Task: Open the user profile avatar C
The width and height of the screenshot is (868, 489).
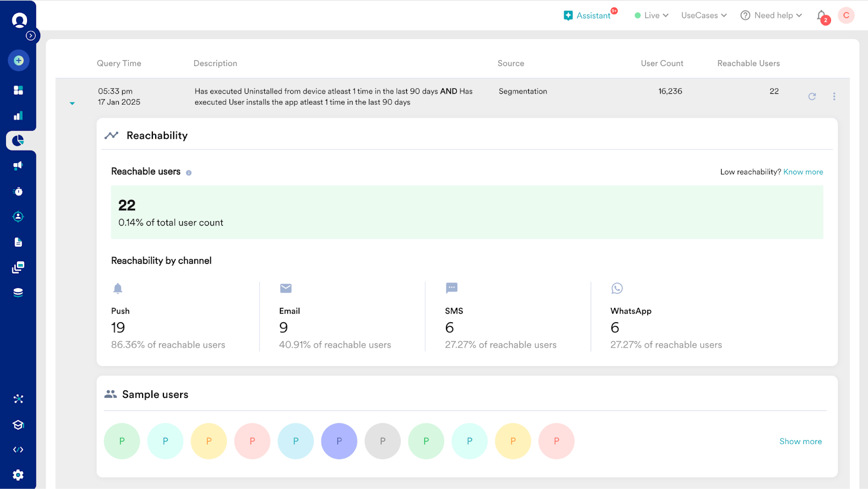Action: pyautogui.click(x=846, y=15)
